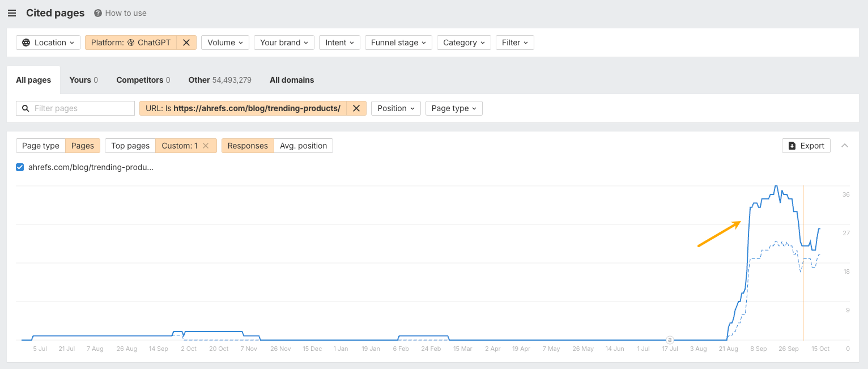Click the URL Is trending-products filter chip
Viewport: 868px width, 369px height.
pos(243,108)
